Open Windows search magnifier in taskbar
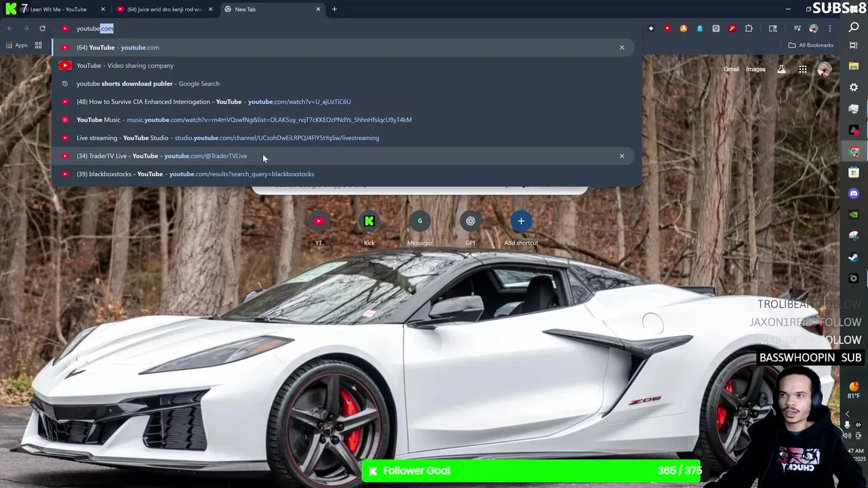This screenshot has height=488, width=868. (x=854, y=28)
